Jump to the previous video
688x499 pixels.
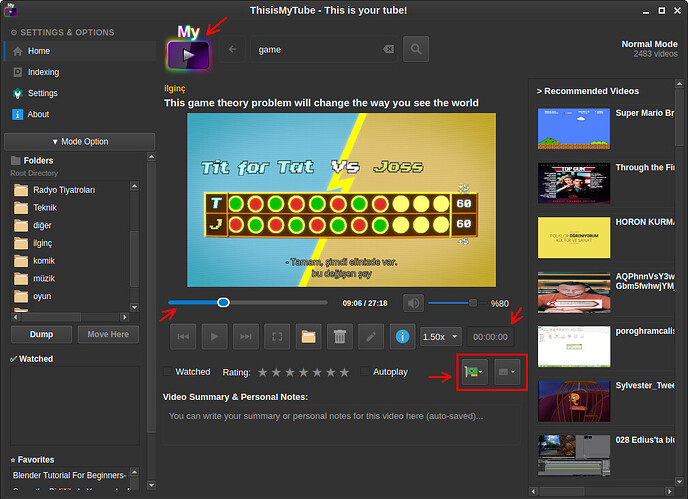(183, 337)
